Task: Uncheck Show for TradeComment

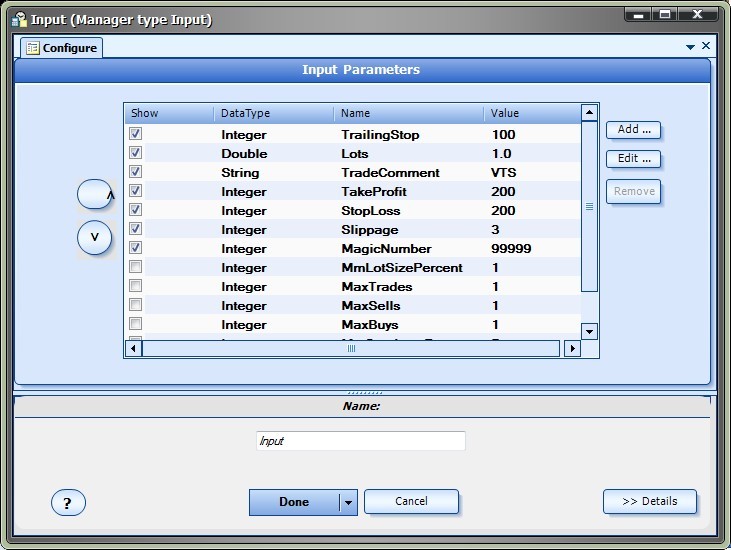Action: click(136, 172)
